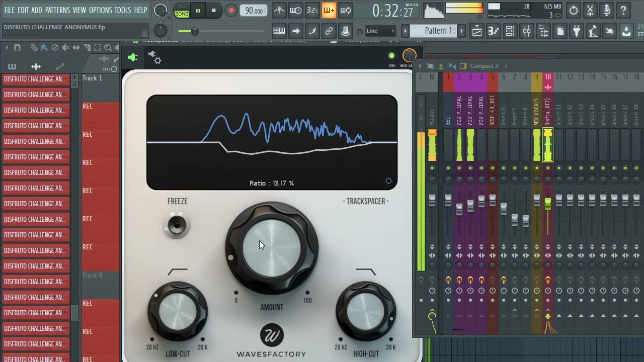Click the undo history icon in top toolbar
Screen dimensions: 644x362
point(574,10)
